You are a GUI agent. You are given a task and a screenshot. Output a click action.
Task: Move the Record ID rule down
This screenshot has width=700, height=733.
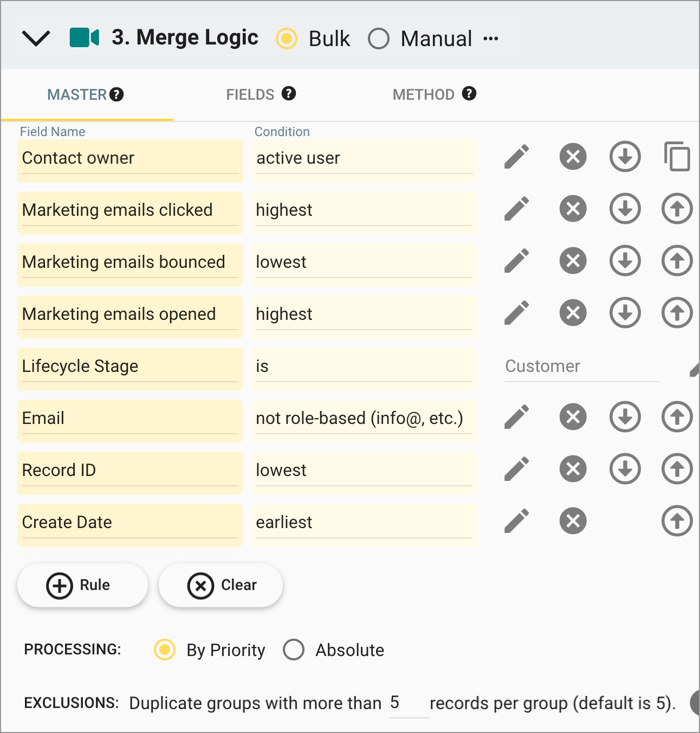625,469
